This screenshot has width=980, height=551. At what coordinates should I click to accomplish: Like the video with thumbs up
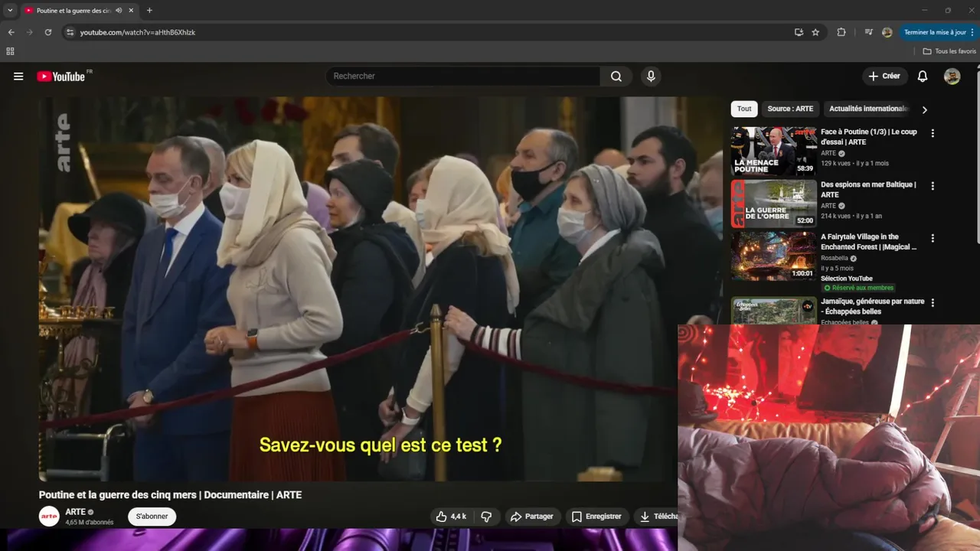451,517
